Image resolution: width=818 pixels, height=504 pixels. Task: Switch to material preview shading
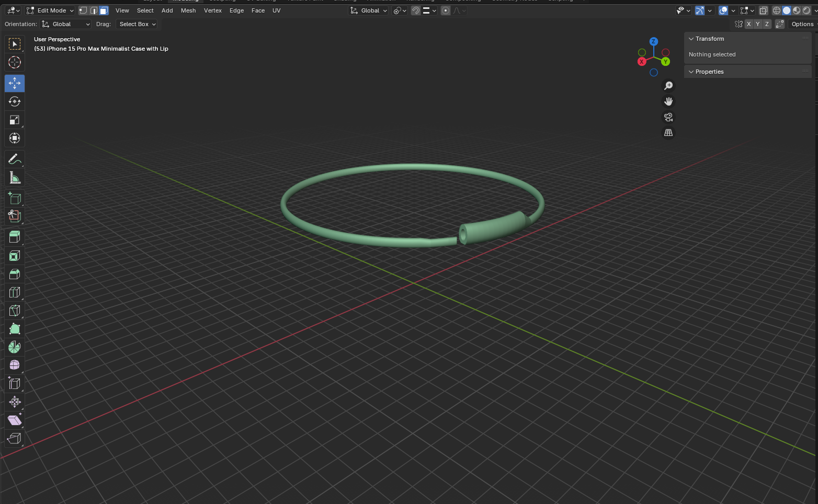coord(797,10)
